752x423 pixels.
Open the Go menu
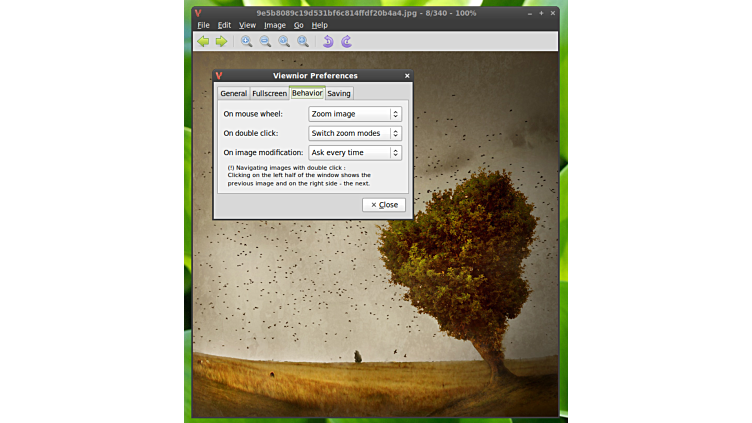[299, 25]
